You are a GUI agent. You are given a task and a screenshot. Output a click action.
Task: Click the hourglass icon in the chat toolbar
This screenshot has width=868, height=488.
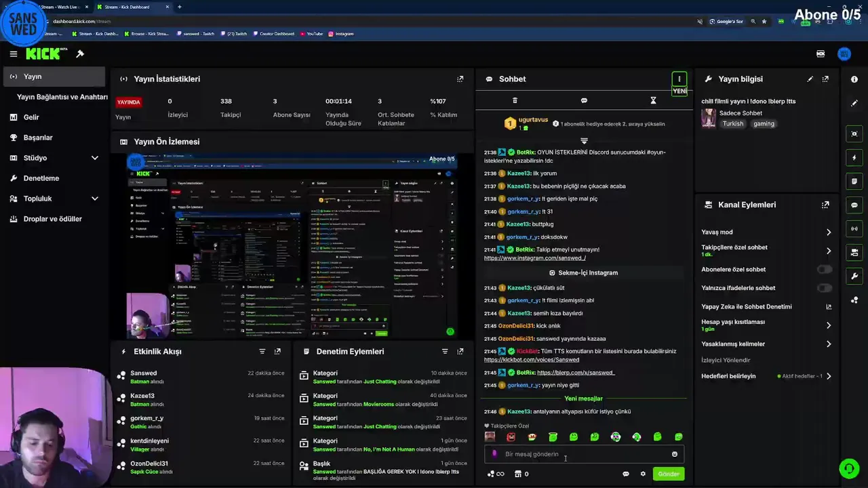coord(653,100)
